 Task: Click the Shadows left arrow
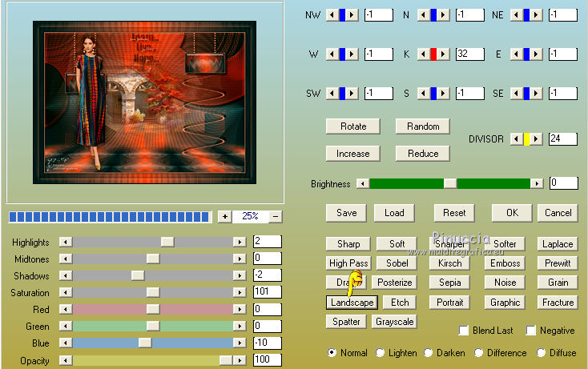point(66,275)
